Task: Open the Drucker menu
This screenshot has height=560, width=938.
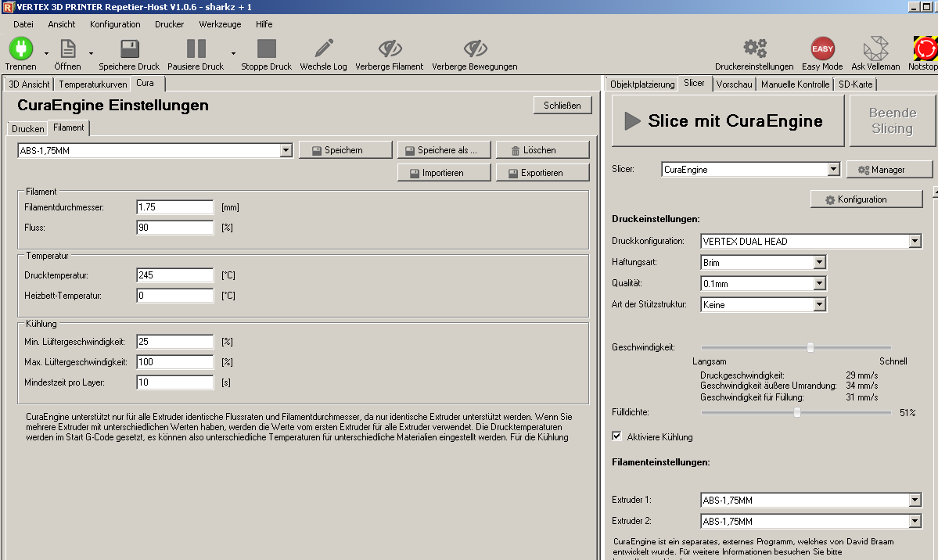Action: tap(169, 24)
